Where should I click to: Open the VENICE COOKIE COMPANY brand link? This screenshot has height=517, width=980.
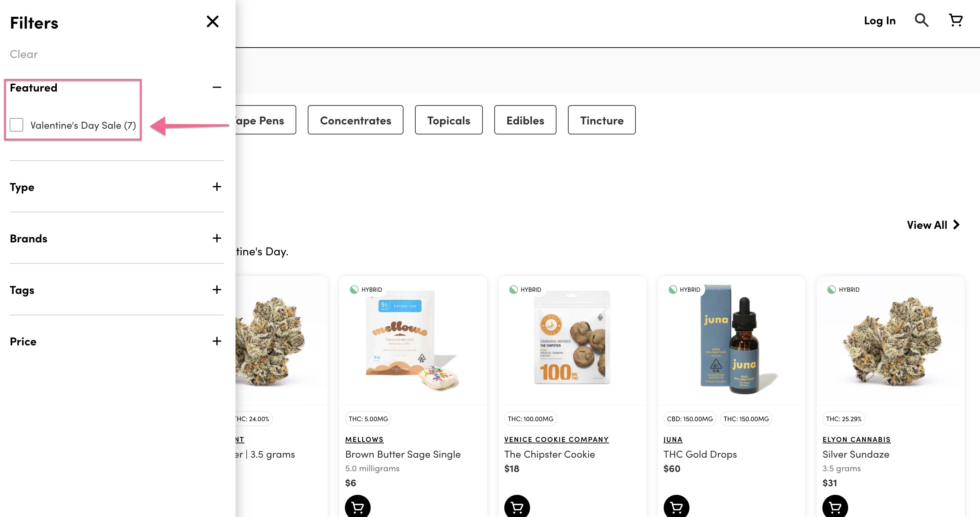click(556, 439)
